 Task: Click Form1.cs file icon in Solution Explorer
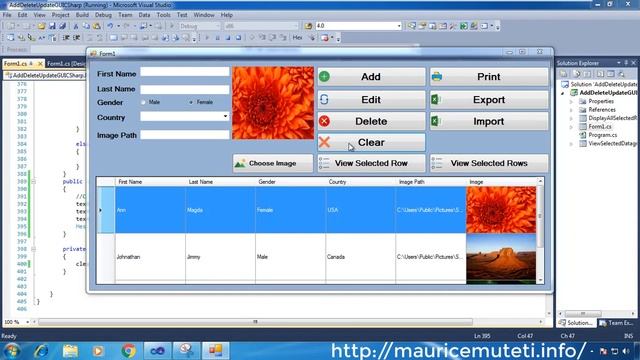coord(583,127)
